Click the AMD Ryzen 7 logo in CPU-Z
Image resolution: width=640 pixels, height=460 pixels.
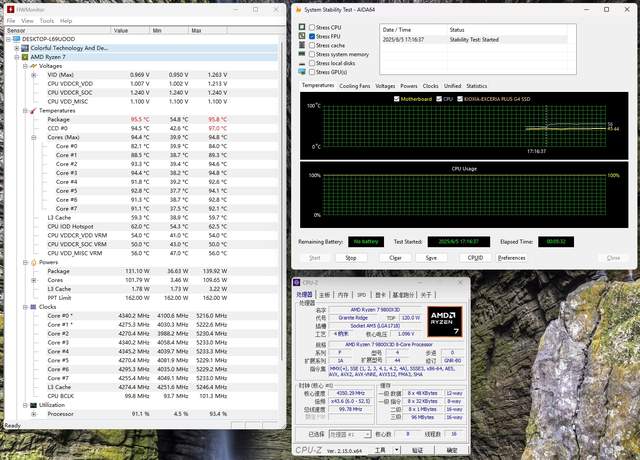pyautogui.click(x=445, y=322)
